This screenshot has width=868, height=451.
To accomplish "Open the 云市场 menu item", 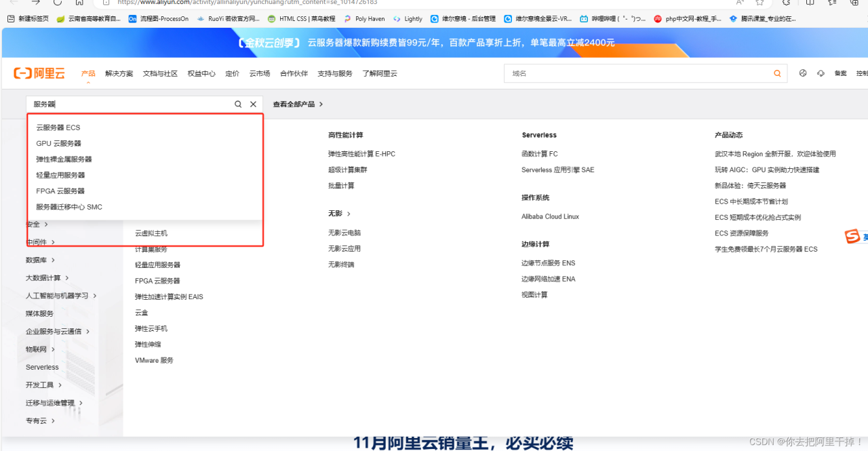I will pyautogui.click(x=260, y=73).
